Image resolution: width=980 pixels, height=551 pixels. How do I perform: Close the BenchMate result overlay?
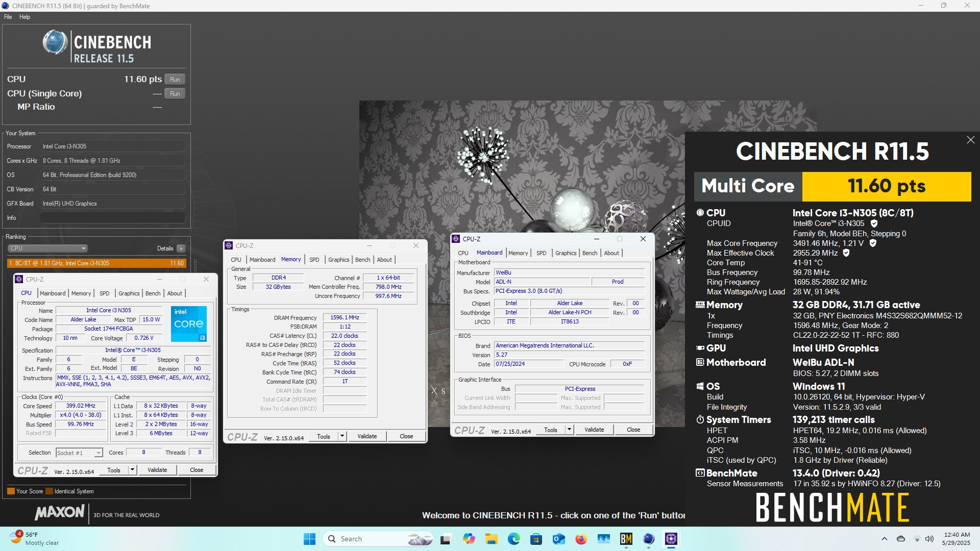(970, 140)
